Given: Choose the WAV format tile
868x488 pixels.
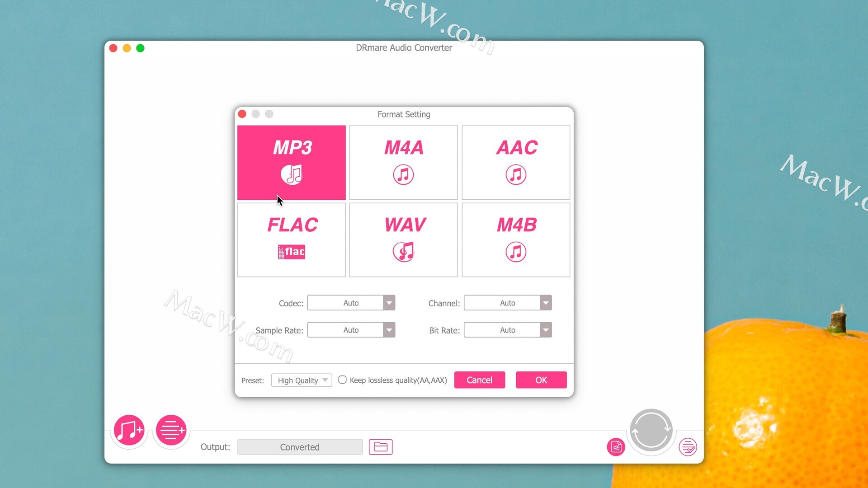Looking at the screenshot, I should pos(403,240).
